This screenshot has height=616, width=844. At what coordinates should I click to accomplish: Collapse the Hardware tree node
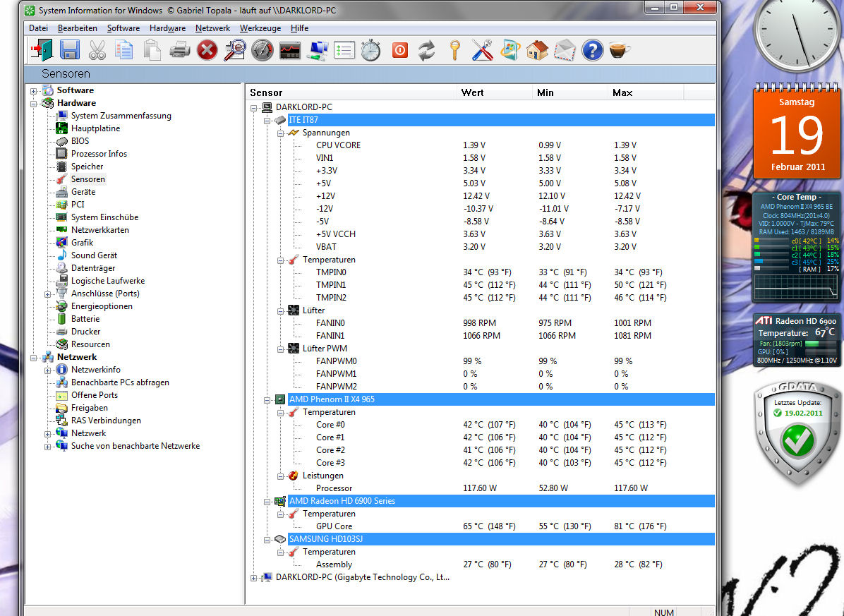33,104
